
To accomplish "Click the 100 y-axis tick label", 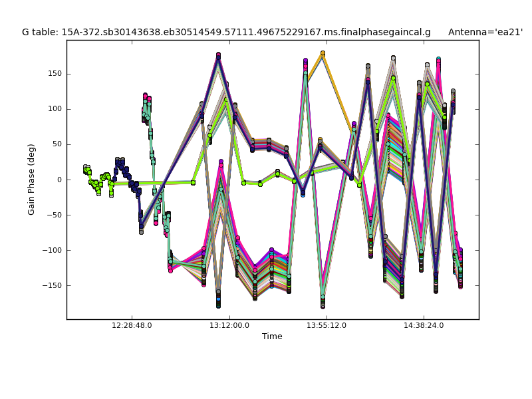I will tap(55, 109).
